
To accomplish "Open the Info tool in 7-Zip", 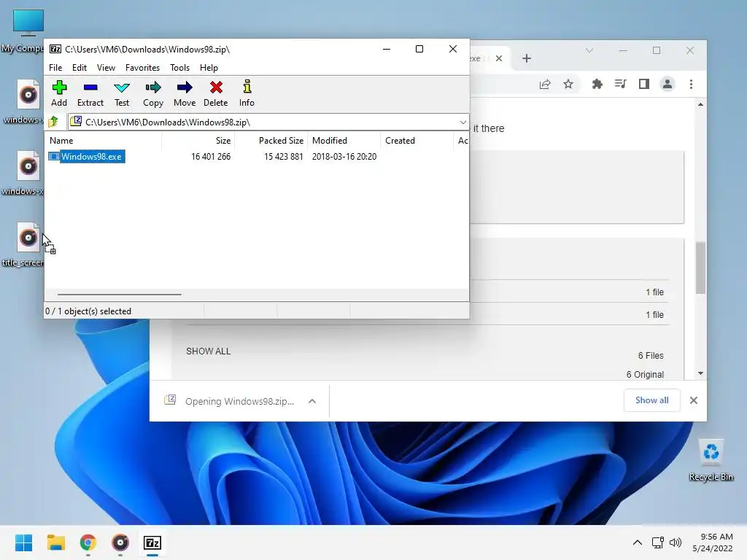I will [247, 93].
